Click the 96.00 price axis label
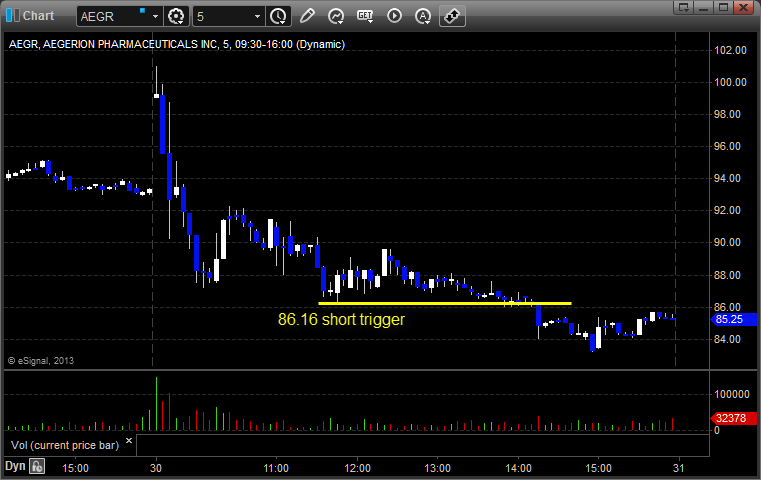Screen dimensions: 761x480 728,146
